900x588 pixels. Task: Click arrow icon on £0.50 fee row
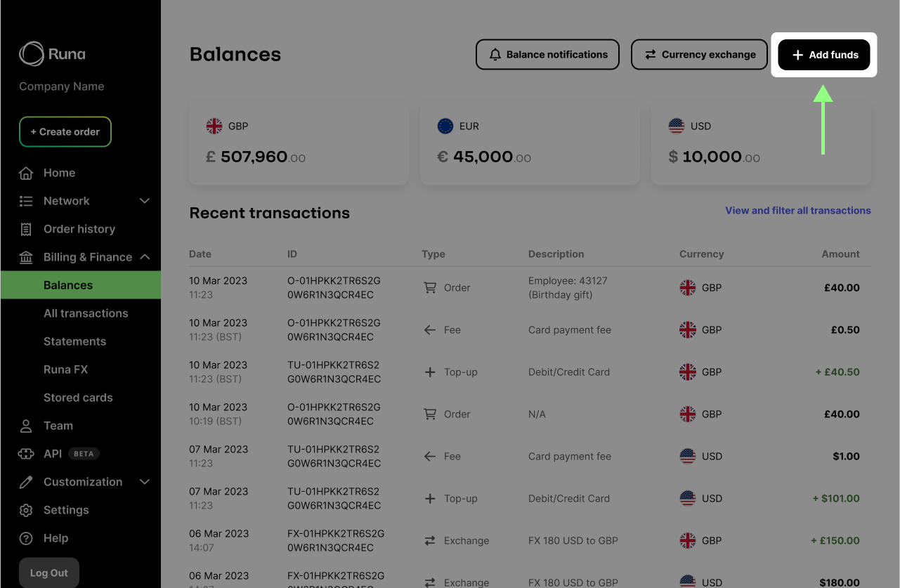[430, 329]
